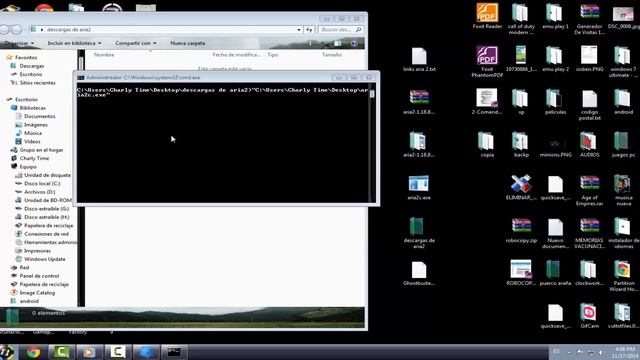Screen dimensions: 640x360
Task: Open address bar history dropdown arrow
Action: [x=299, y=29]
